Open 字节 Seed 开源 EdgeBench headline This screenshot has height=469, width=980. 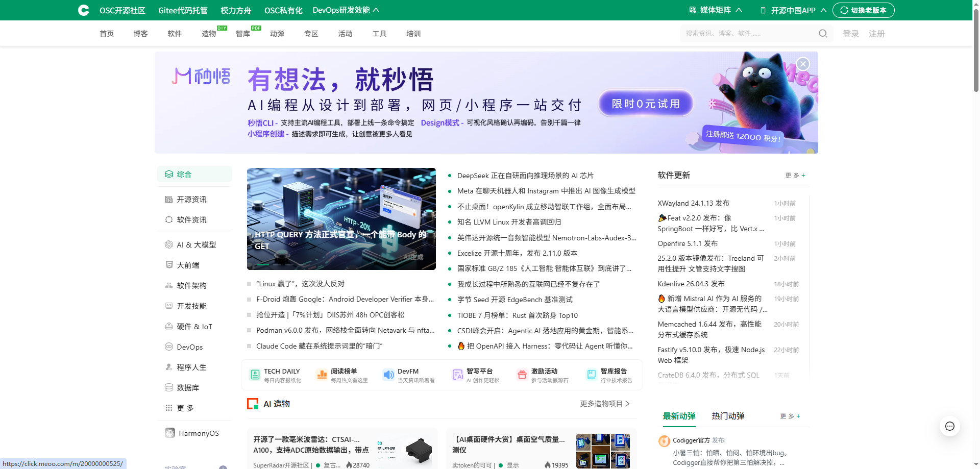(x=515, y=300)
